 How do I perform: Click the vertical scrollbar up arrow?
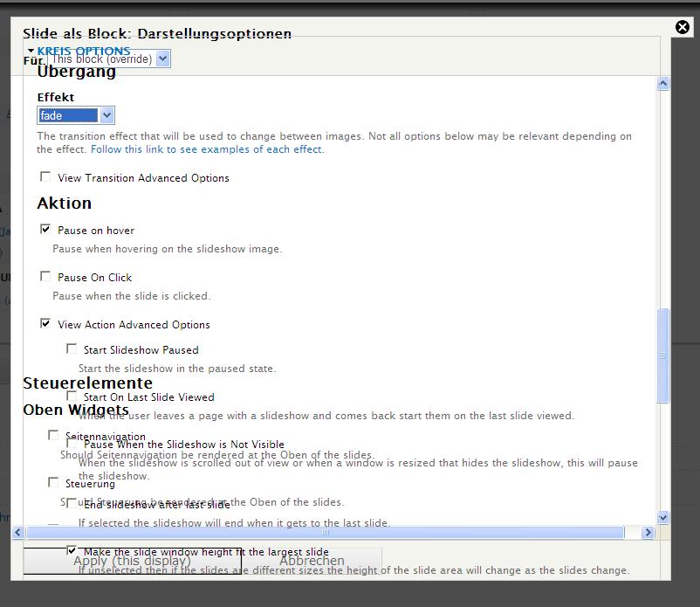(x=662, y=84)
